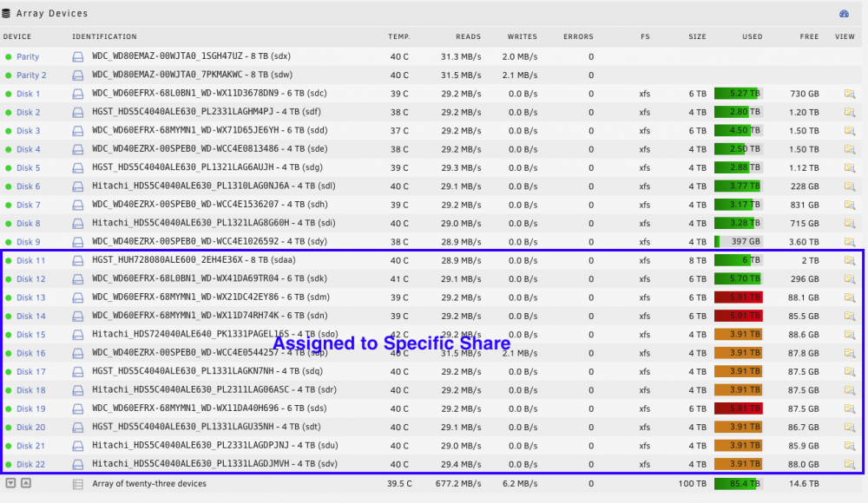Image resolution: width=868 pixels, height=503 pixels.
Task: Click 'Array of twenty-three devices' summary text
Action: point(149,484)
